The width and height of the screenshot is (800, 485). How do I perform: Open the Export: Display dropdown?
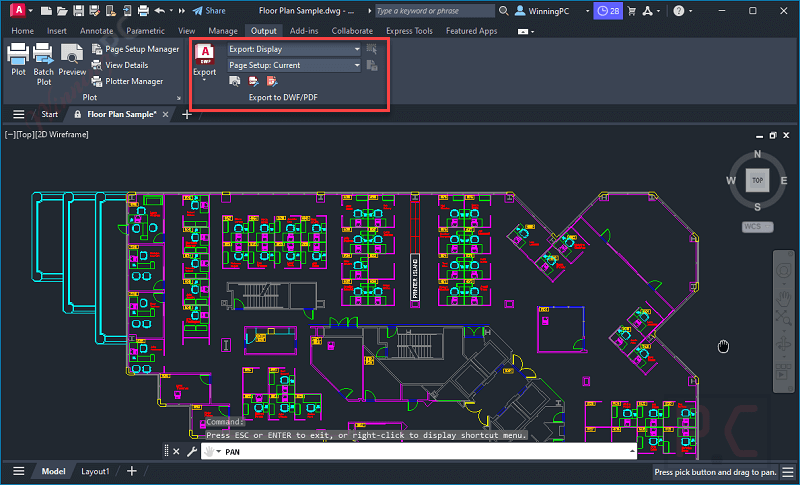[x=294, y=49]
